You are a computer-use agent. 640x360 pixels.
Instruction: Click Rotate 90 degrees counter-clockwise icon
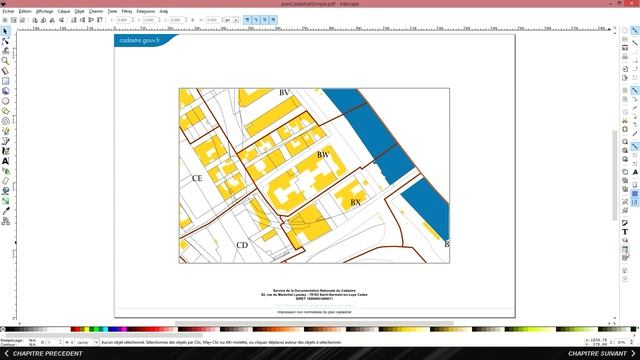coord(35,20)
